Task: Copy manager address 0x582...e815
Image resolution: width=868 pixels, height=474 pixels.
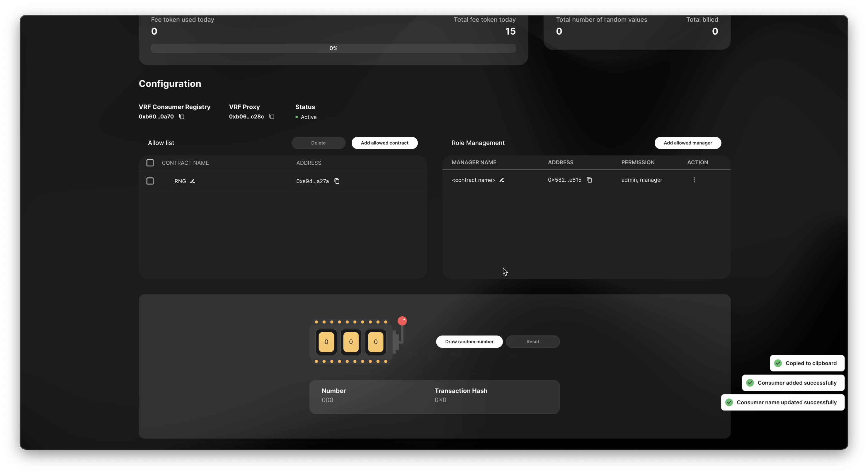Action: click(x=589, y=180)
